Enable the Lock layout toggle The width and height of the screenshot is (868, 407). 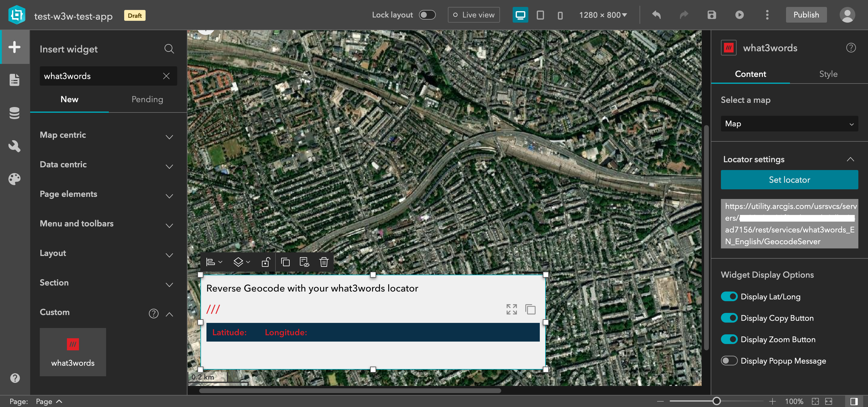pos(429,15)
